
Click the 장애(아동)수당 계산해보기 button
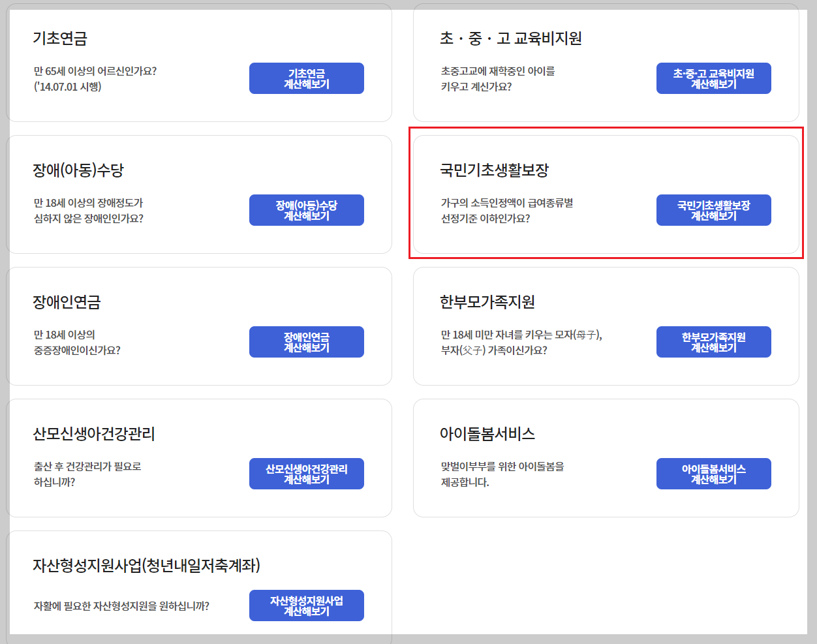click(x=306, y=209)
